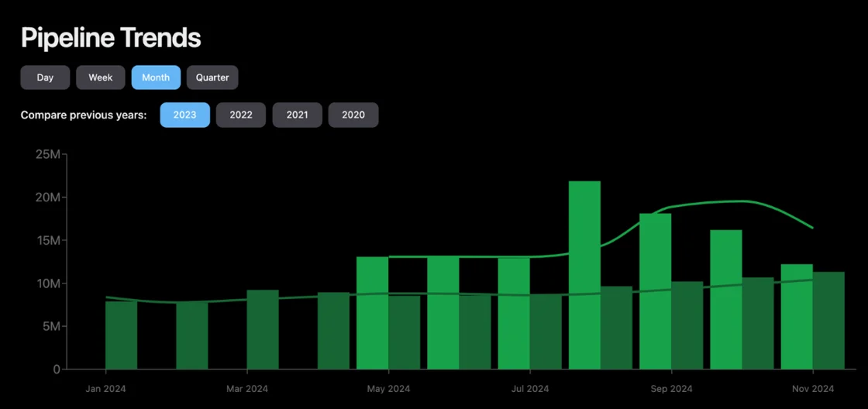Click the Compare previous years label
The image size is (868, 409).
84,115
